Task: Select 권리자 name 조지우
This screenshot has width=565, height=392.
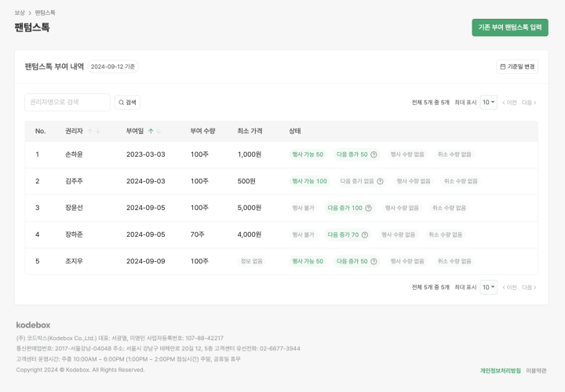Action: (74, 261)
